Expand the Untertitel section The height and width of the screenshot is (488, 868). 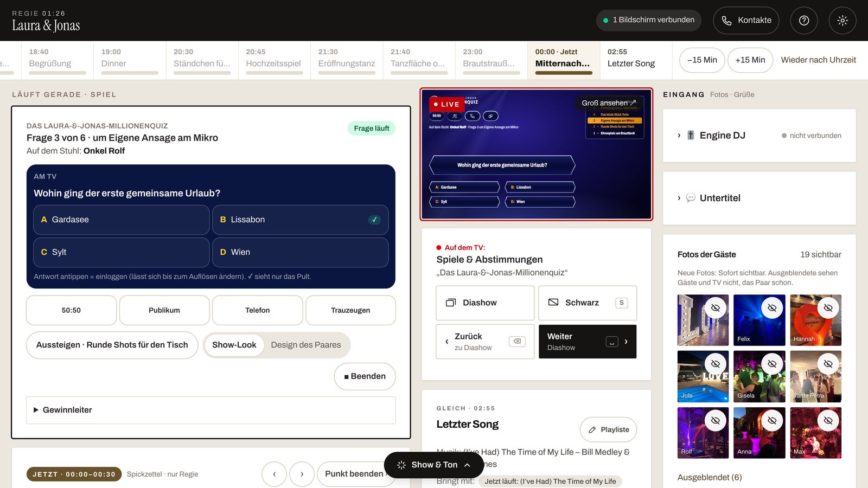click(x=679, y=198)
